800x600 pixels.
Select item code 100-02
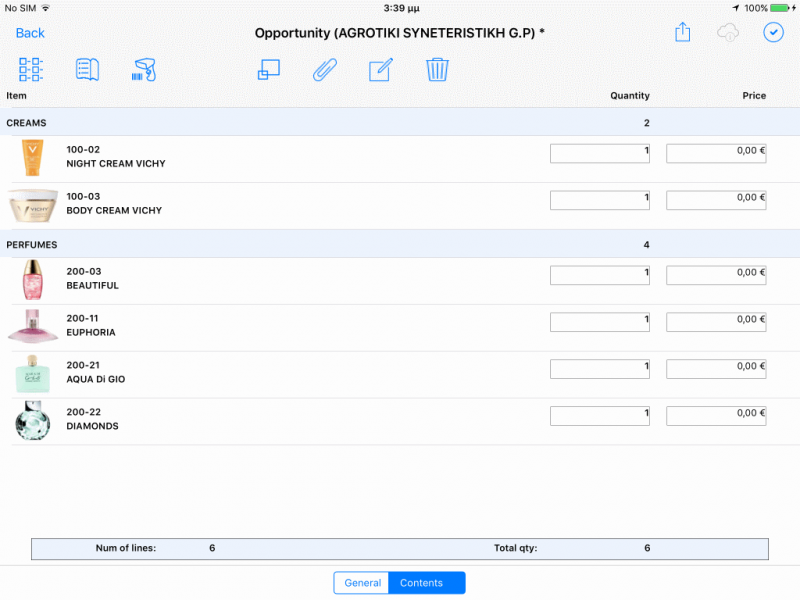(83, 149)
